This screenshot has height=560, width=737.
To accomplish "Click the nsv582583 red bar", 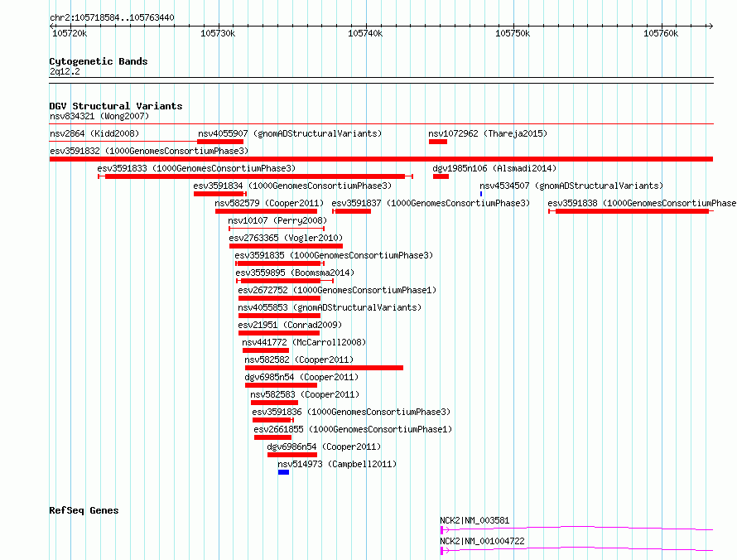I will click(274, 403).
